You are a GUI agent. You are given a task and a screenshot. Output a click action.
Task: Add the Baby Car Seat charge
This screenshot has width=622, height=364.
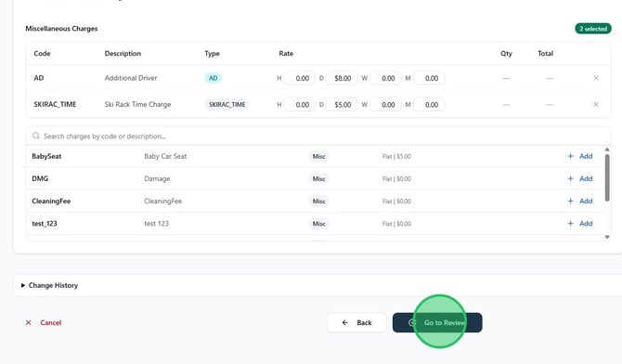click(x=580, y=156)
